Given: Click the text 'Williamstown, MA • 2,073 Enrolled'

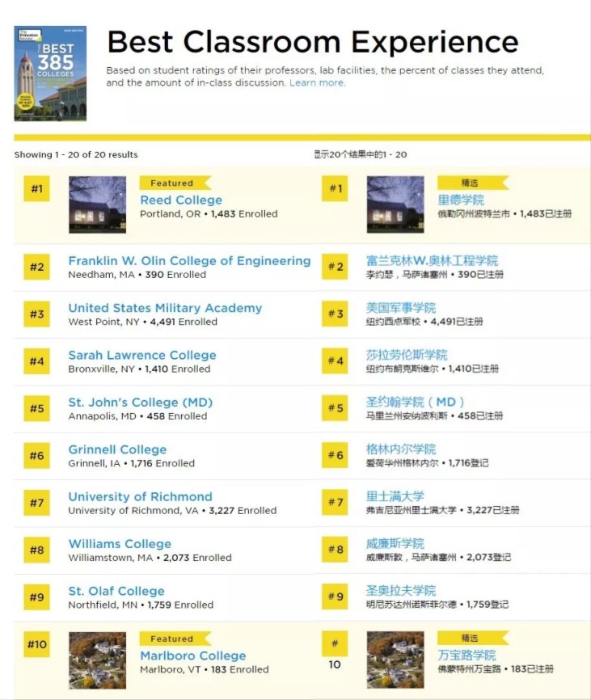Looking at the screenshot, I should (150, 558).
